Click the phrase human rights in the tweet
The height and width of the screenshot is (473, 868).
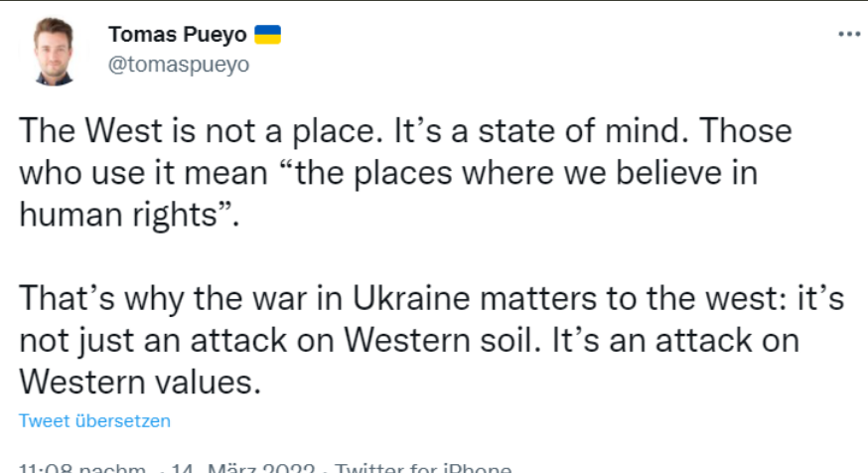[x=118, y=215]
